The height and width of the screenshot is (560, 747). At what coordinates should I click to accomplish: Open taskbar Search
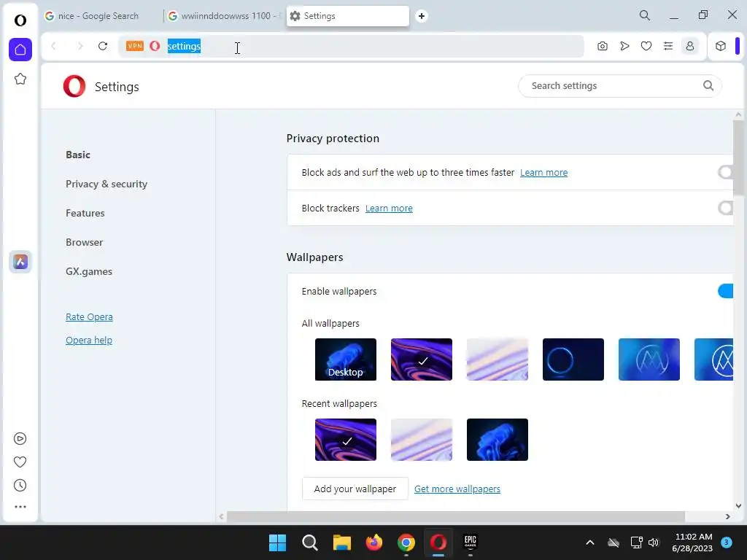309,542
